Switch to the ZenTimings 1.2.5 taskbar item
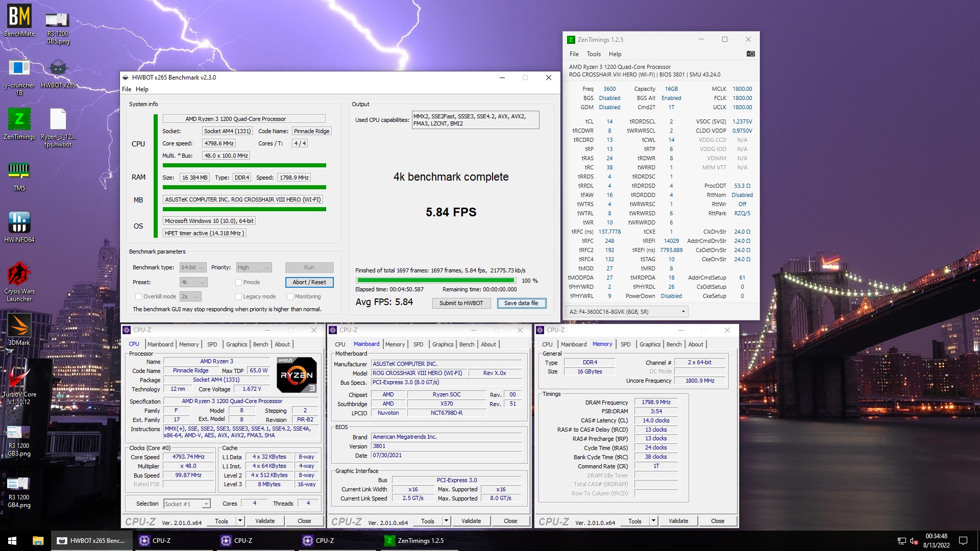 coord(419,540)
